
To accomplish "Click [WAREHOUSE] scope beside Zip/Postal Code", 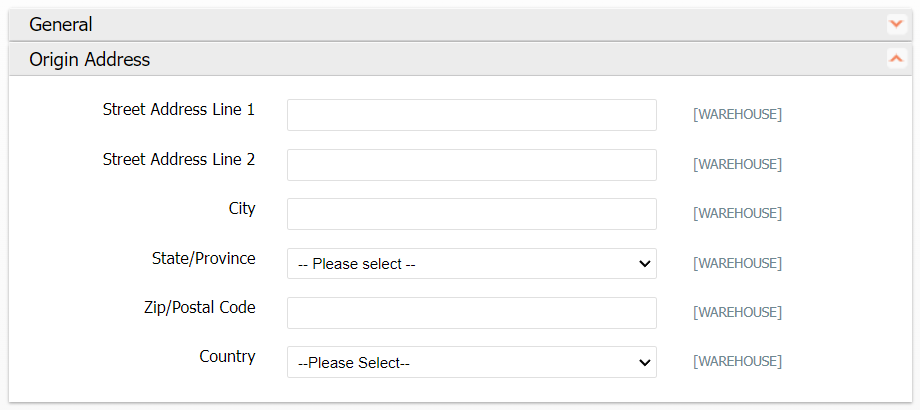I will 737,313.
